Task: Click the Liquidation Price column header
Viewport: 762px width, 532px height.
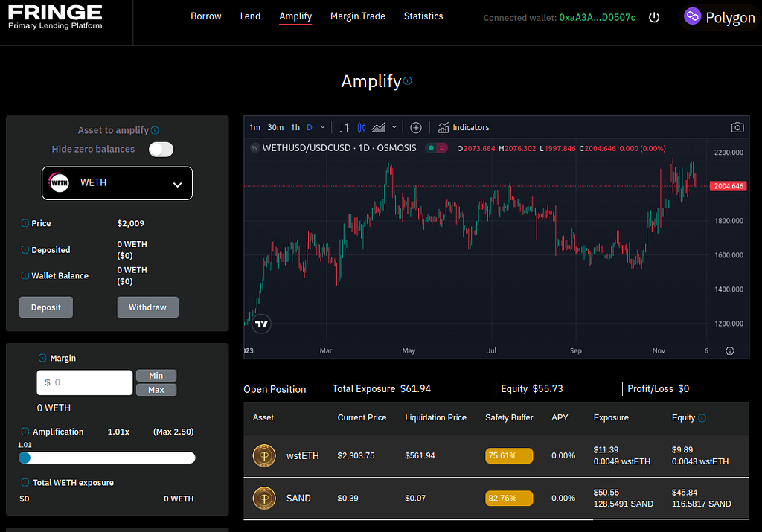Action: point(435,418)
